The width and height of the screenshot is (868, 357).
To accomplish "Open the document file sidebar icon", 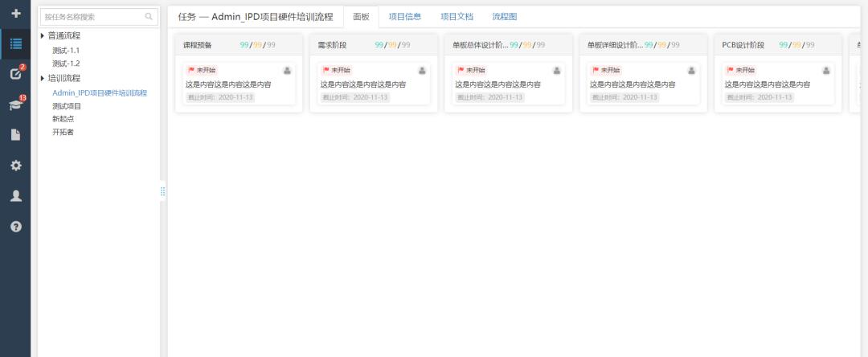I will pos(15,135).
